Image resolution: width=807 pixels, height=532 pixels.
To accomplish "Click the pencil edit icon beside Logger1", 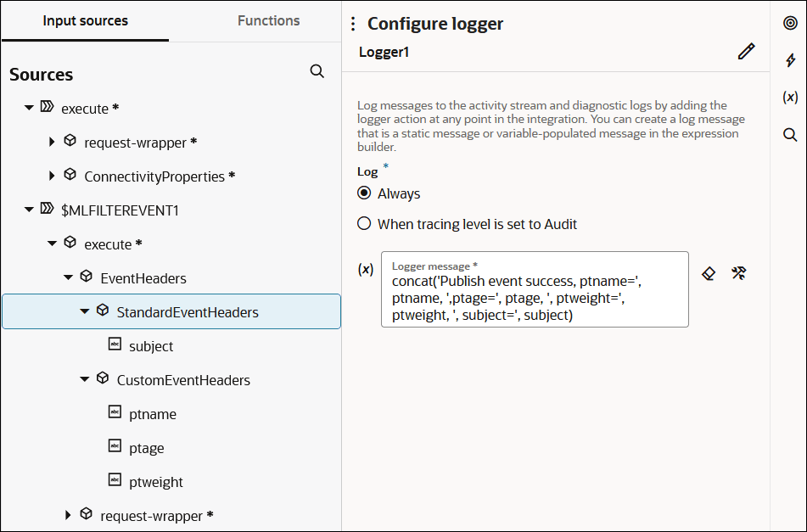I will pyautogui.click(x=746, y=53).
